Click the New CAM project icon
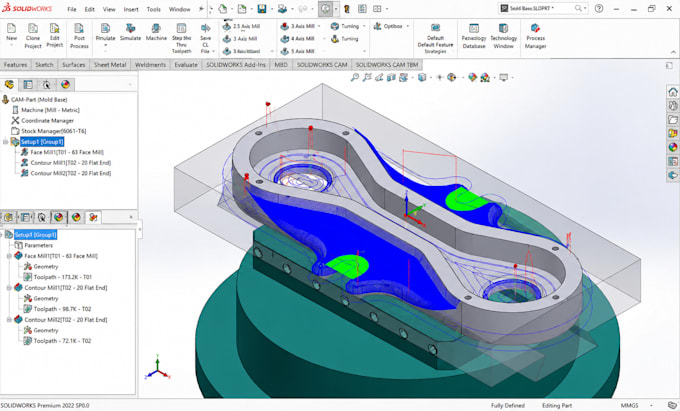Viewport: 680px width, 411px height. [x=11, y=29]
